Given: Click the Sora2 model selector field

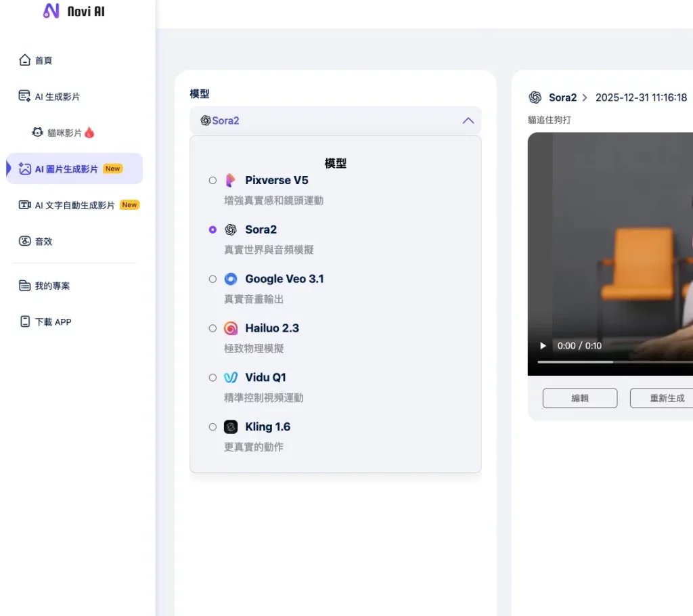Looking at the screenshot, I should (x=325, y=120).
